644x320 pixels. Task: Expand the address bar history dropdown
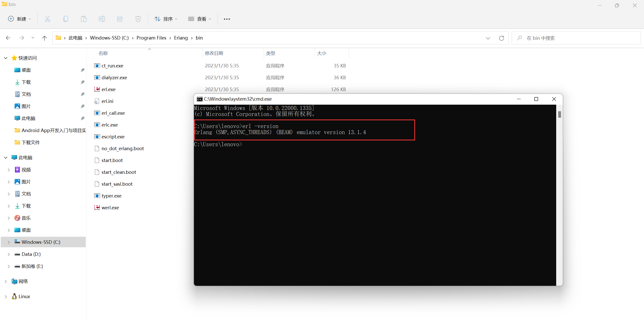pos(488,38)
